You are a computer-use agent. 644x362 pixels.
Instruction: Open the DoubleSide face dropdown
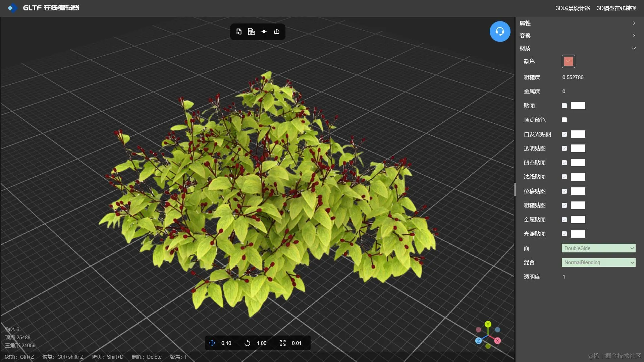[x=598, y=248]
